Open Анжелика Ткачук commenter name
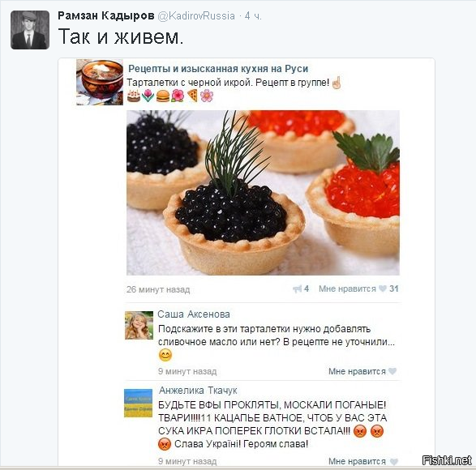Image resolution: width=476 pixels, height=470 pixels. coord(198,391)
